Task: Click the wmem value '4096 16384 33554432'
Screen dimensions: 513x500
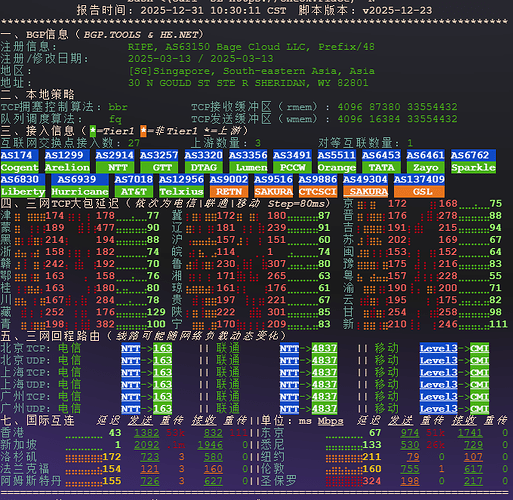Action: [x=397, y=119]
